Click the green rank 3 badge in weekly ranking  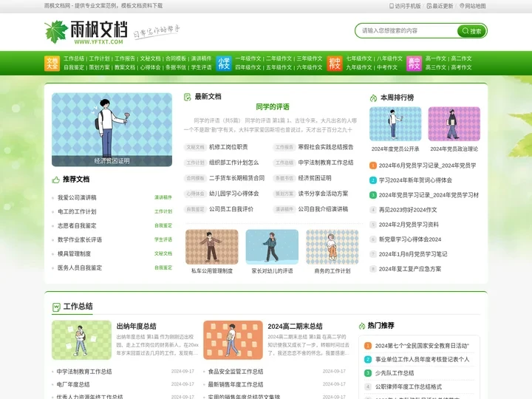pyautogui.click(x=373, y=195)
